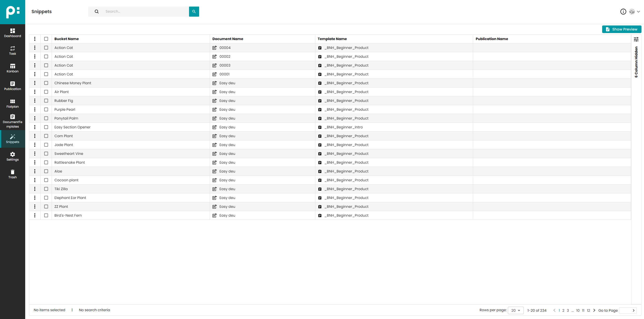Open the Dashboard sidebar icon
This screenshot has height=319, width=644.
pyautogui.click(x=12, y=33)
